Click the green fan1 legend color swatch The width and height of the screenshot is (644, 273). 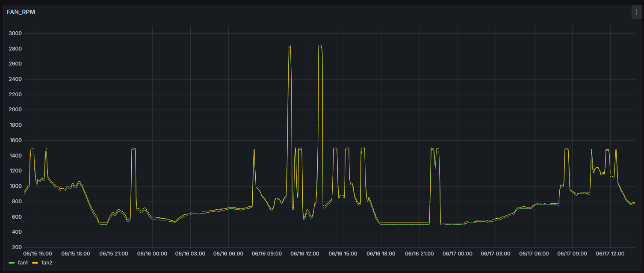click(12, 262)
